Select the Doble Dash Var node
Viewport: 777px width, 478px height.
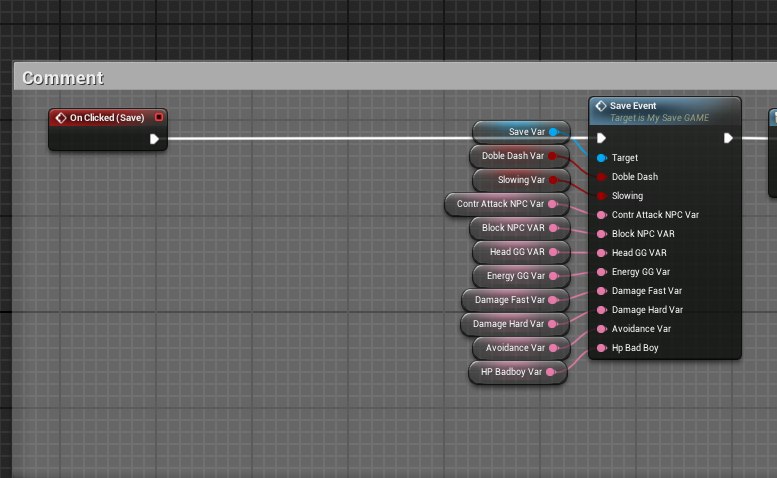tap(519, 156)
